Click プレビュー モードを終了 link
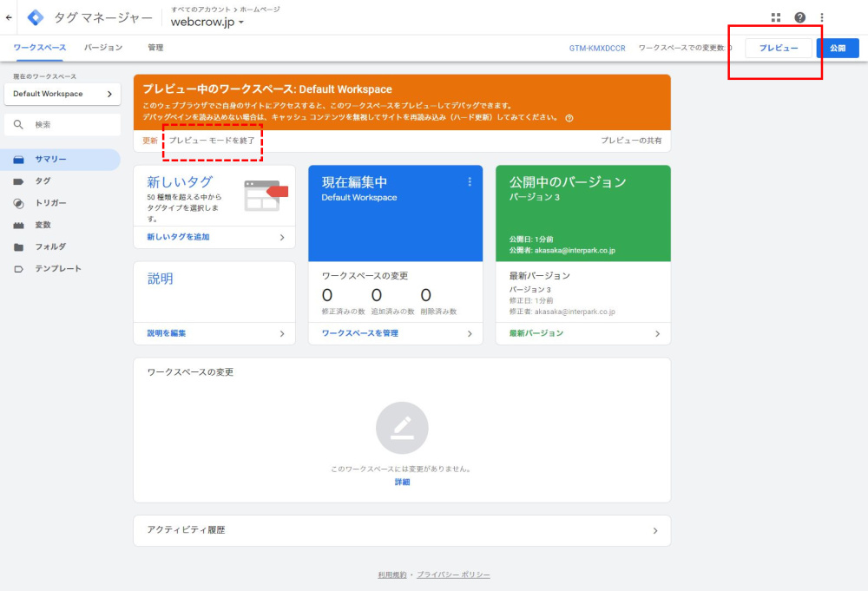Viewport: 868px width, 591px height. coord(212,141)
